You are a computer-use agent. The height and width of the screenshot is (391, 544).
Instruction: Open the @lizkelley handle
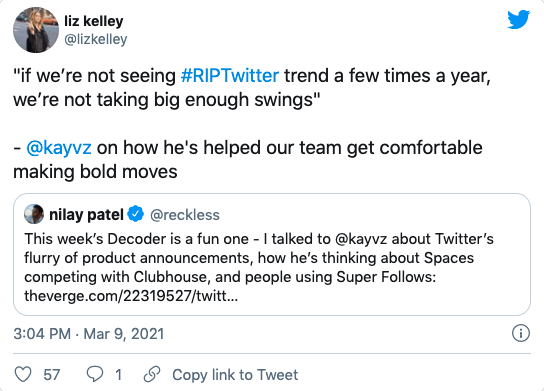coord(96,39)
